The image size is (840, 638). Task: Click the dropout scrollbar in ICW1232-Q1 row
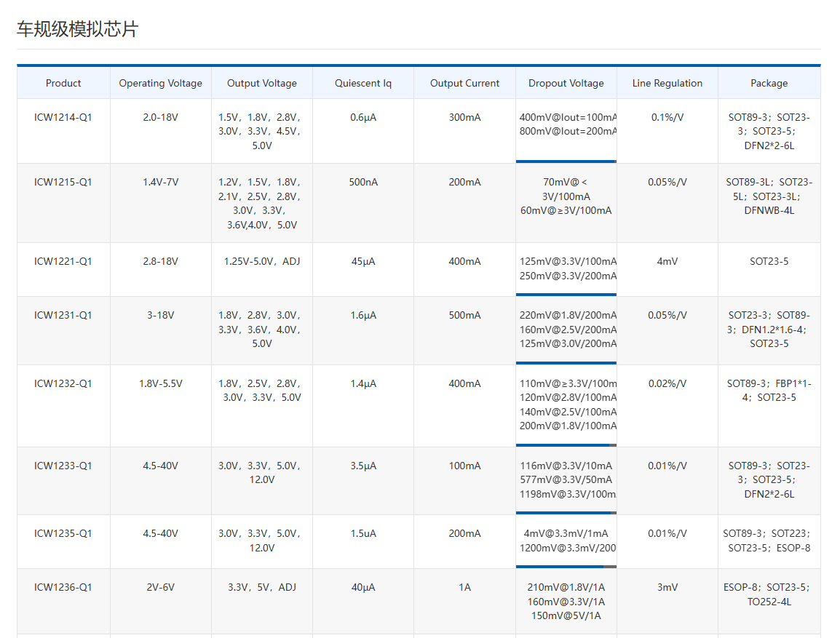pyautogui.click(x=562, y=444)
